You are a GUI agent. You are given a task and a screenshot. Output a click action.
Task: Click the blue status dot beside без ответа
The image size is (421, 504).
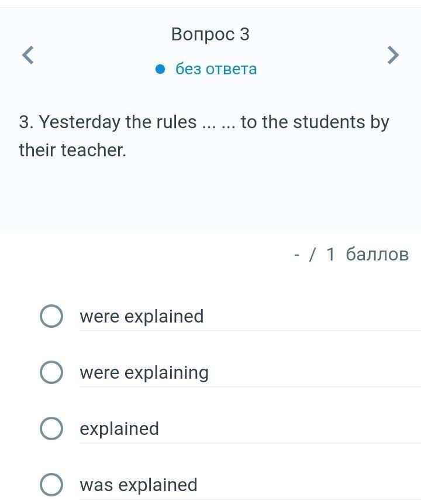coord(161,69)
